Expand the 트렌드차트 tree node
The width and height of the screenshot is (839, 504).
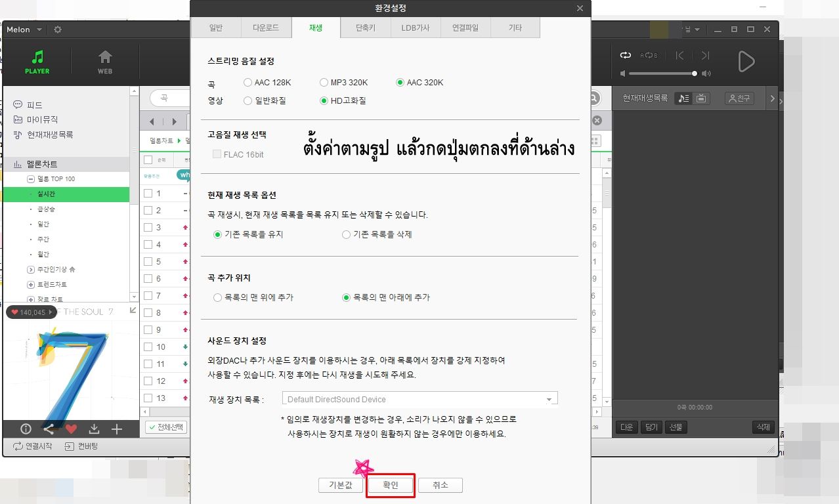point(31,285)
